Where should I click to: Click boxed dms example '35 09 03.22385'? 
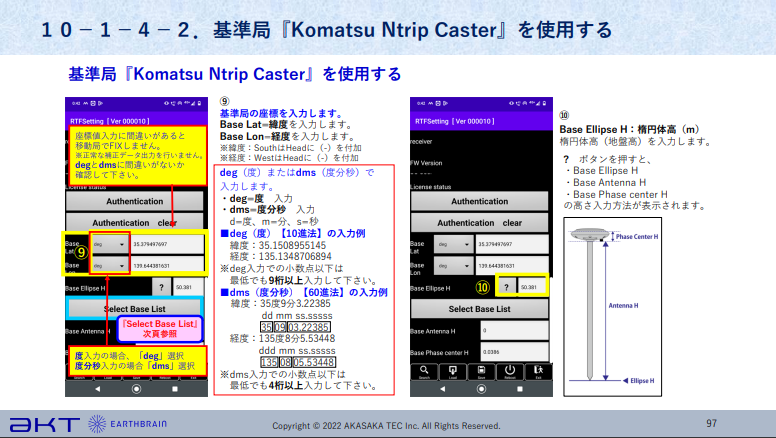[295, 327]
